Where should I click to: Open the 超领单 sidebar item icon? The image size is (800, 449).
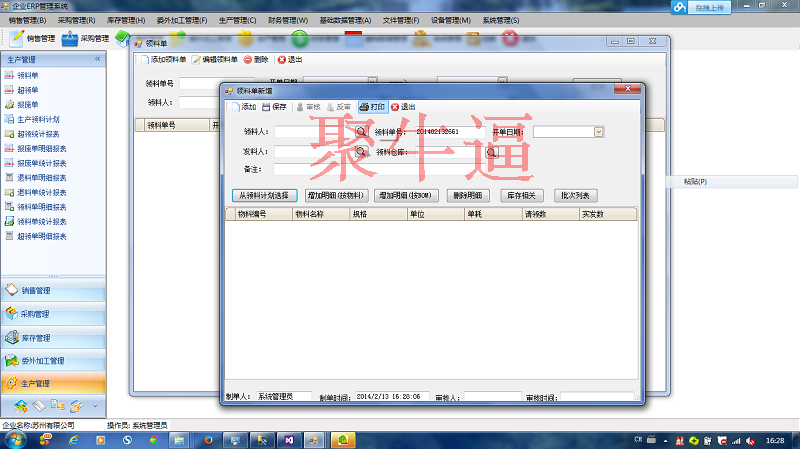[9, 90]
